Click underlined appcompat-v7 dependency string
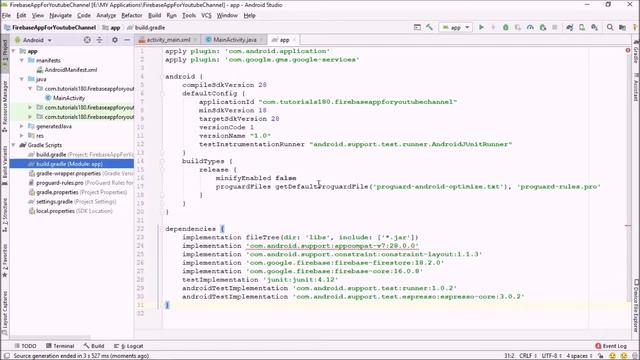Viewport: 640px width, 360px height. [332, 246]
